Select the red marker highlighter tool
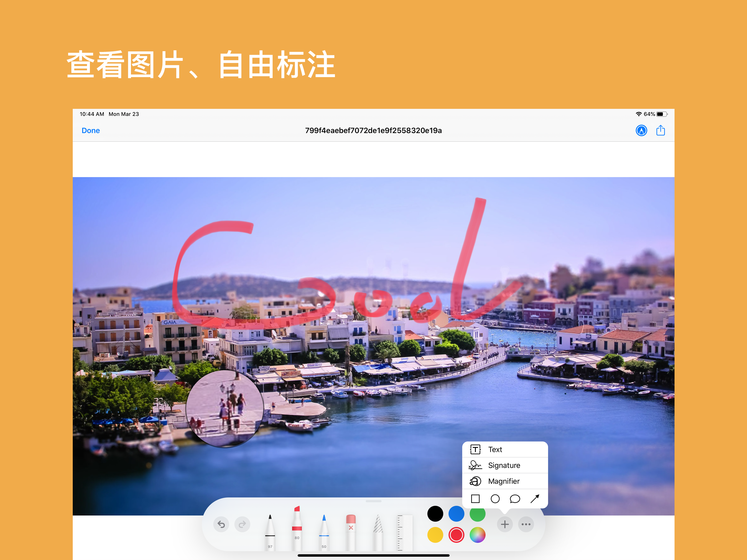747x560 pixels. (297, 527)
